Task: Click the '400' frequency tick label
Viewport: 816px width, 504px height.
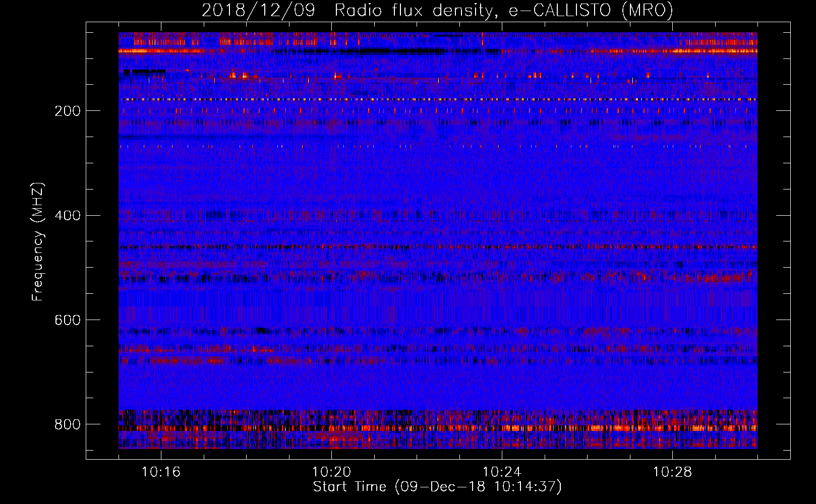Action: point(68,216)
